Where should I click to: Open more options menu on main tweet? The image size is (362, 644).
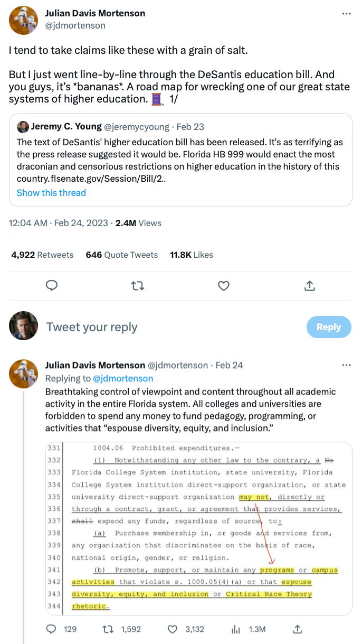coord(346,14)
